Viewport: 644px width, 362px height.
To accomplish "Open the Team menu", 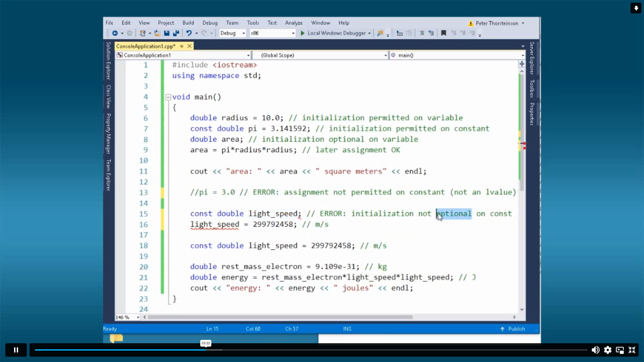I will pyautogui.click(x=232, y=22).
